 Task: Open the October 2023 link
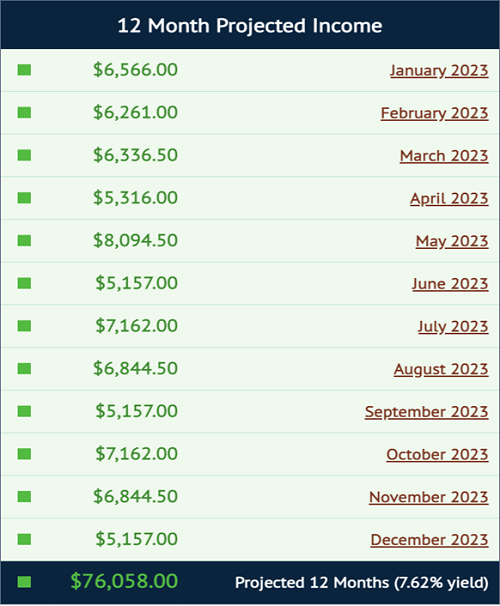[437, 454]
